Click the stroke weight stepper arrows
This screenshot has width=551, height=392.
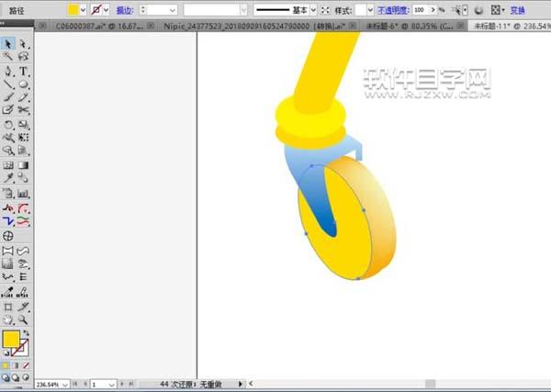(142, 10)
